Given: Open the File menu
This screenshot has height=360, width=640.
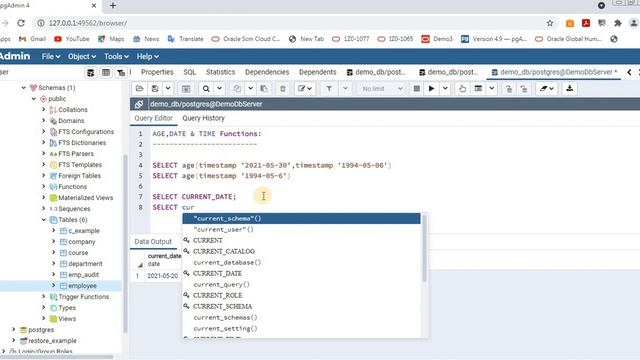Looking at the screenshot, I should [51, 57].
